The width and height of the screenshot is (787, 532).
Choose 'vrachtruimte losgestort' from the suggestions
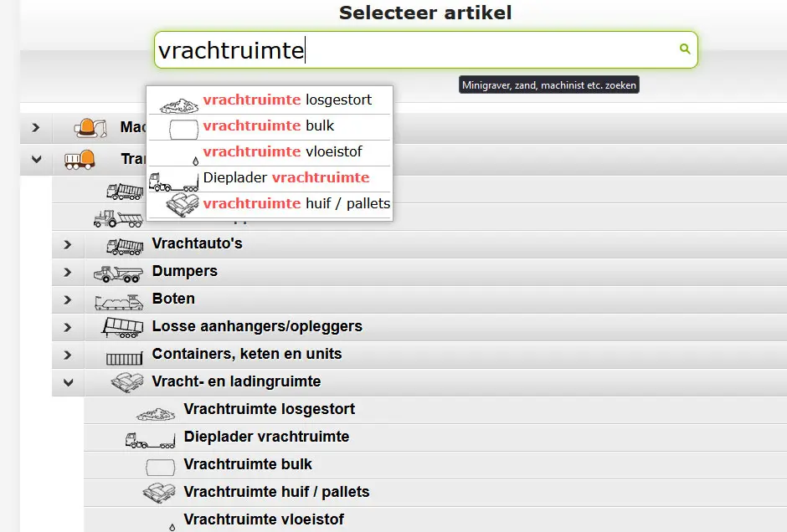pyautogui.click(x=287, y=100)
